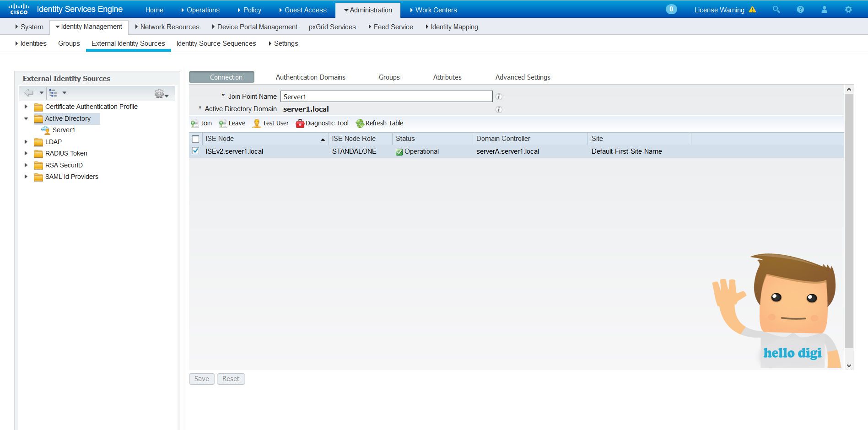Open the Guest Access menu
Image resolution: width=868 pixels, height=430 pixels.
click(x=303, y=10)
